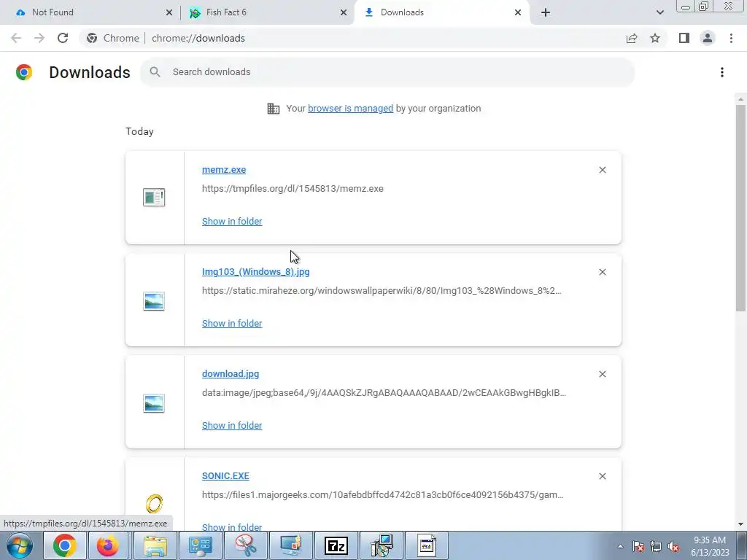Toggle the side panel icon
Image resolution: width=747 pixels, height=560 pixels.
684,38
